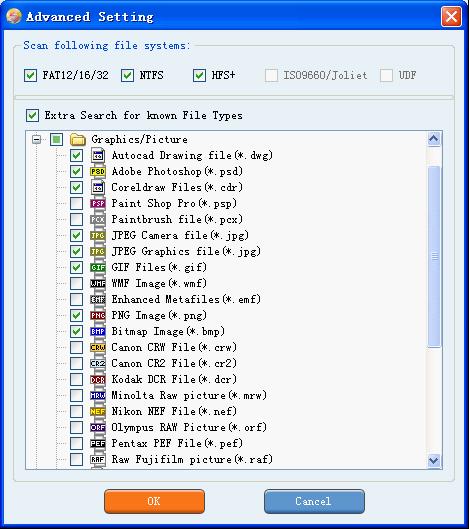Viewport: 469px width, 529px height.
Task: Click the Autocad Drawing file icon
Action: (98, 156)
